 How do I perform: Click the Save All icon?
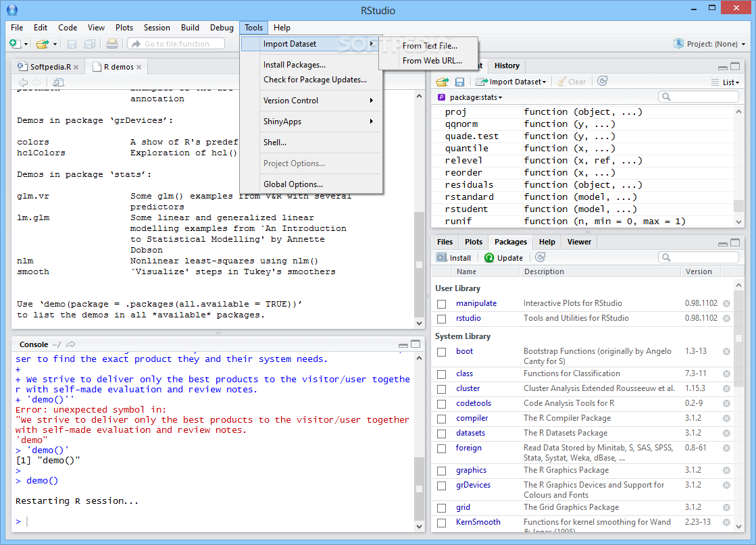[x=90, y=44]
